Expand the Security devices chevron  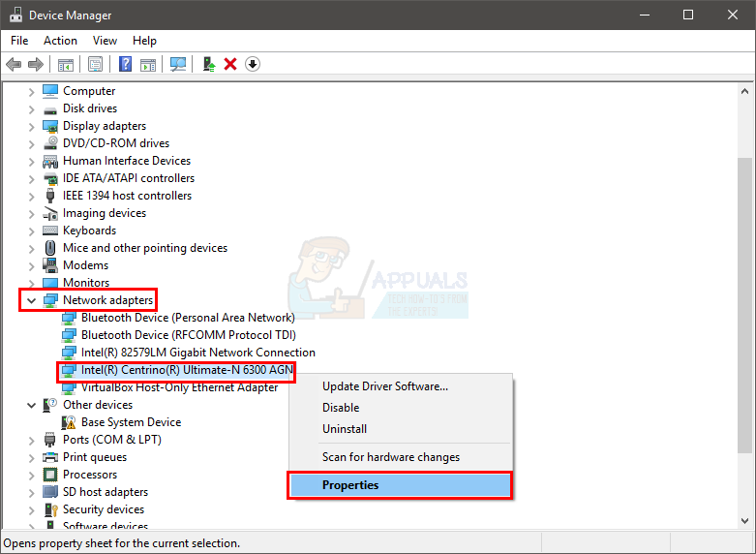pyautogui.click(x=31, y=510)
